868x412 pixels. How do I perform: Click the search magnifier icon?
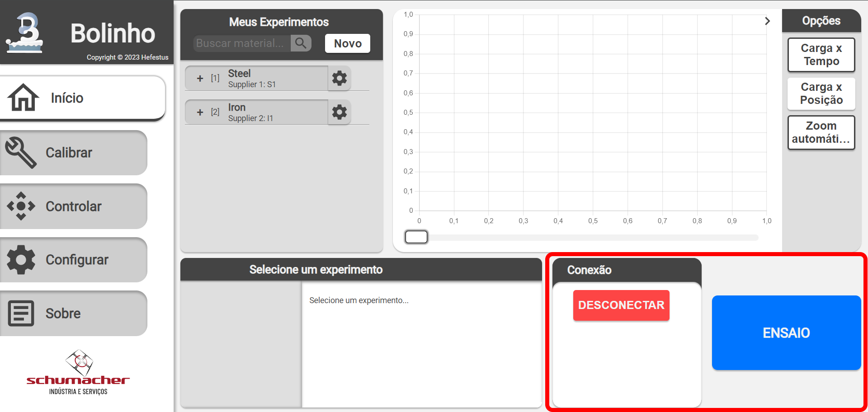tap(301, 43)
